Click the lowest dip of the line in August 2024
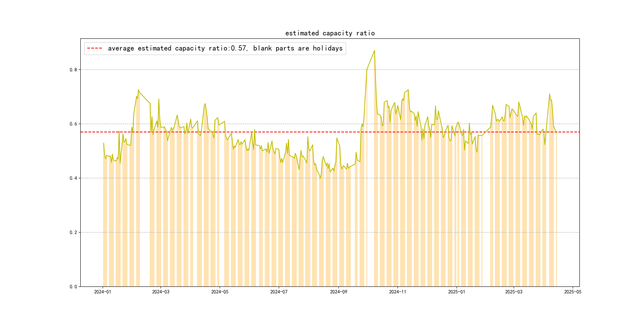The image size is (644, 322). [x=320, y=178]
